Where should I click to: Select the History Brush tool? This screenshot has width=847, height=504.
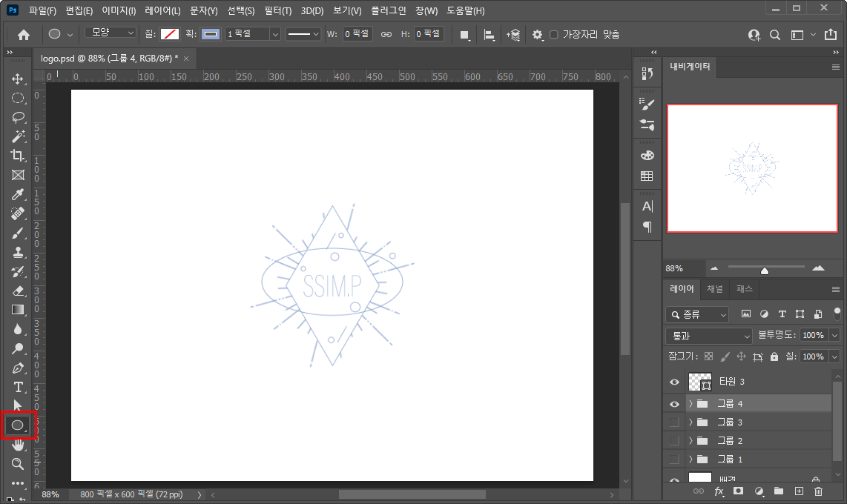(x=18, y=271)
